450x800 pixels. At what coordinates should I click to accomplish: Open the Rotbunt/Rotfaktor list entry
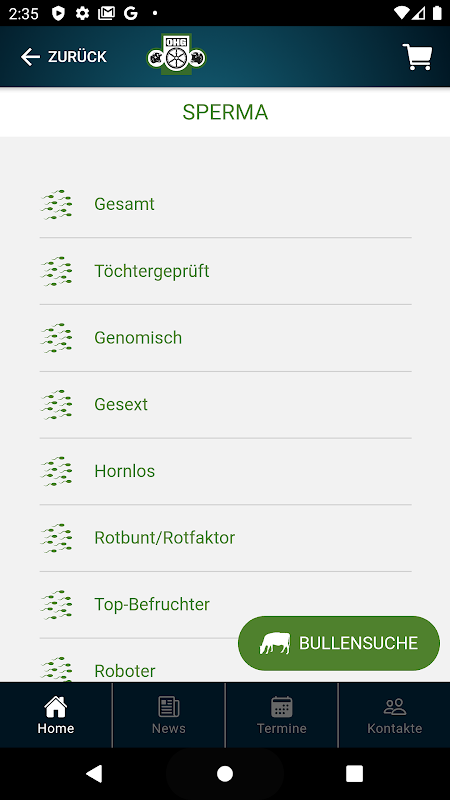tap(226, 538)
